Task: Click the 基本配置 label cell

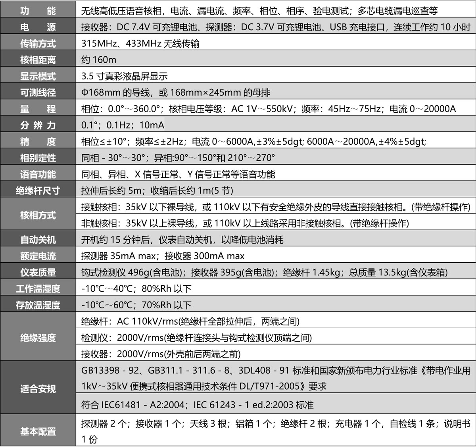Action: point(38,431)
